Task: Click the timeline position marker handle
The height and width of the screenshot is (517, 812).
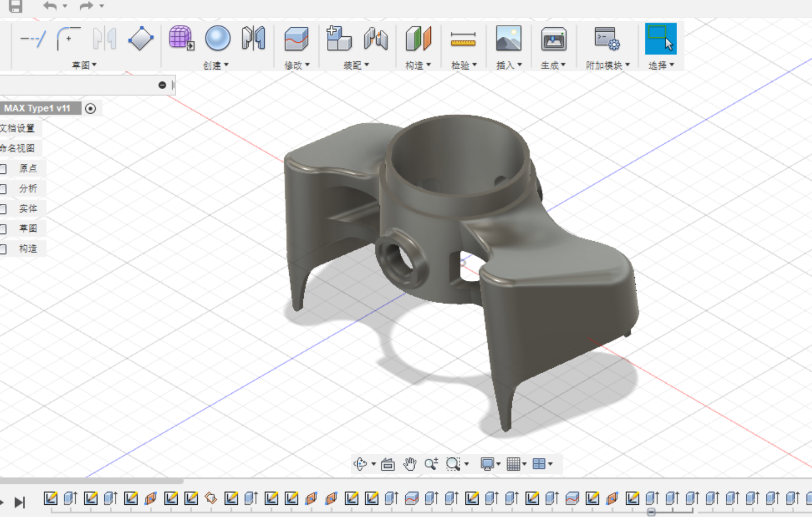Action: point(651,511)
